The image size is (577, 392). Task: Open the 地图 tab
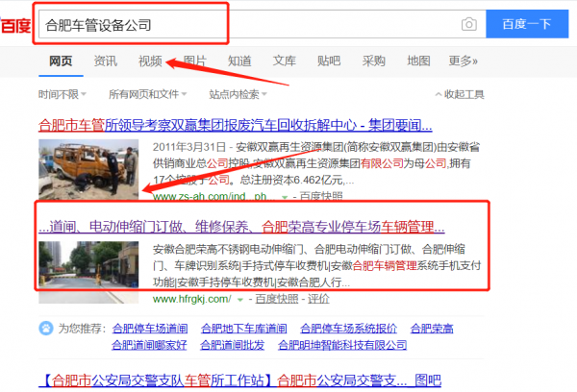pos(418,61)
